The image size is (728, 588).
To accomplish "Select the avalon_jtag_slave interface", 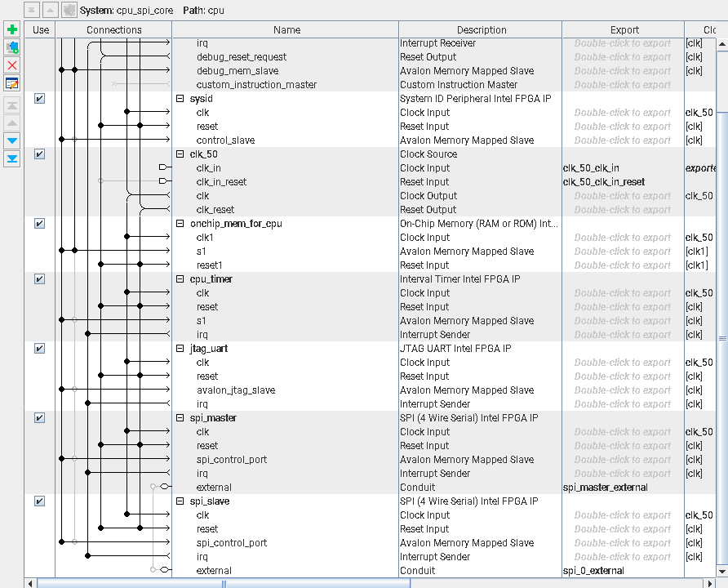I will [235, 390].
